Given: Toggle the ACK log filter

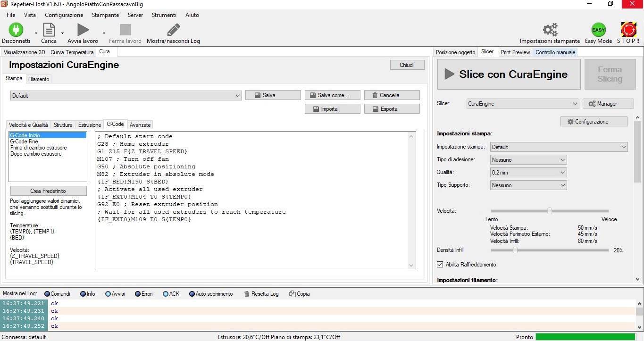Looking at the screenshot, I should (x=166, y=294).
